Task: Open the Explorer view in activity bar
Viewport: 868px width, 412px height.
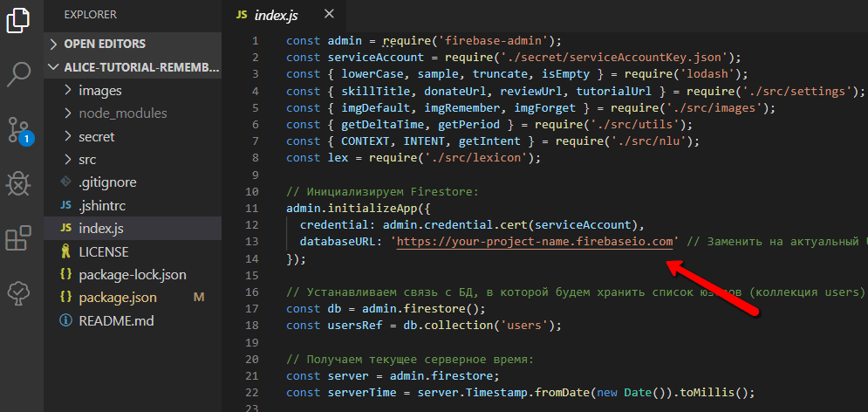Action: pos(17,19)
